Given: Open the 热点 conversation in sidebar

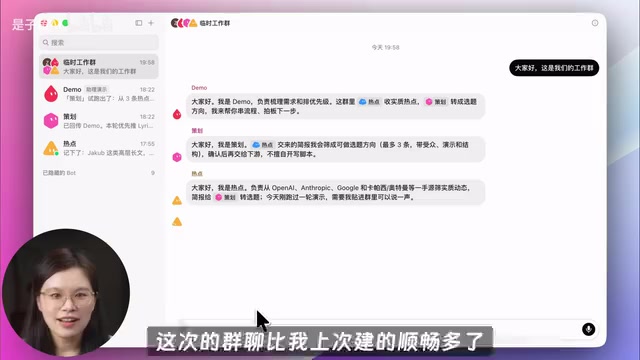Looking at the screenshot, I should (99, 148).
